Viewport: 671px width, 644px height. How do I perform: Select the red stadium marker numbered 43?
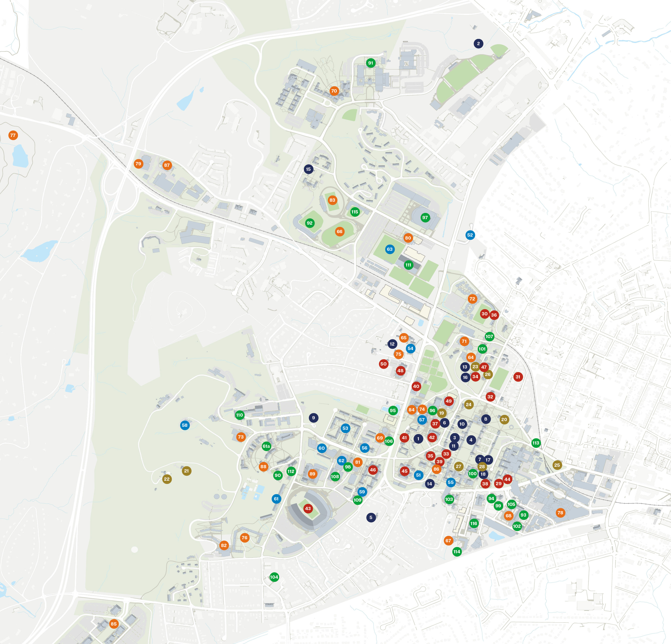tap(308, 508)
